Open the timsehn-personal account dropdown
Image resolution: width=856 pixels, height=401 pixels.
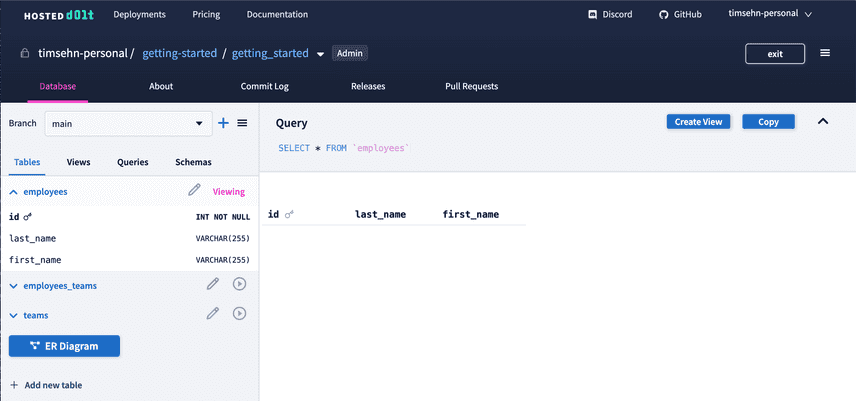[770, 14]
